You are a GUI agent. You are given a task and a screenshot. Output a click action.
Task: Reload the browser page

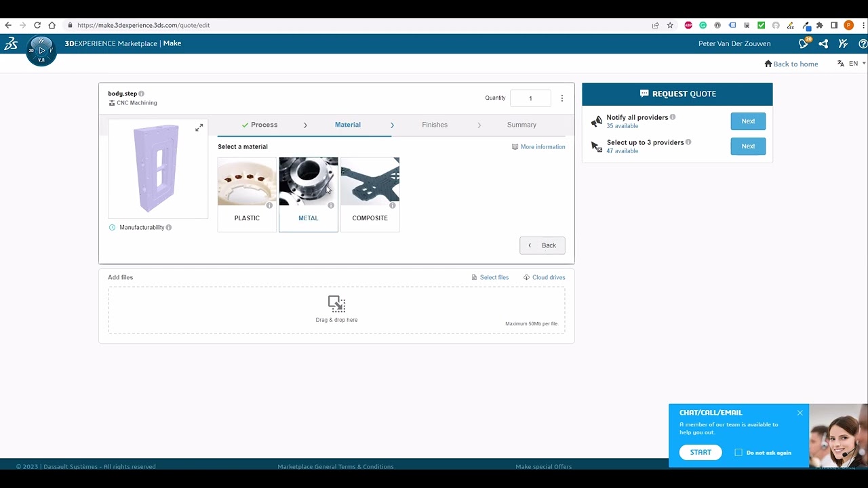pos(37,25)
